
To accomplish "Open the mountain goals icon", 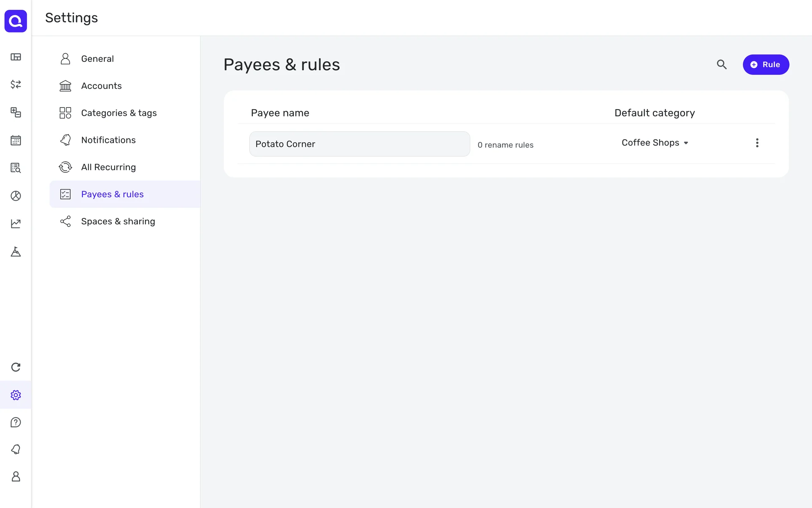I will (16, 251).
